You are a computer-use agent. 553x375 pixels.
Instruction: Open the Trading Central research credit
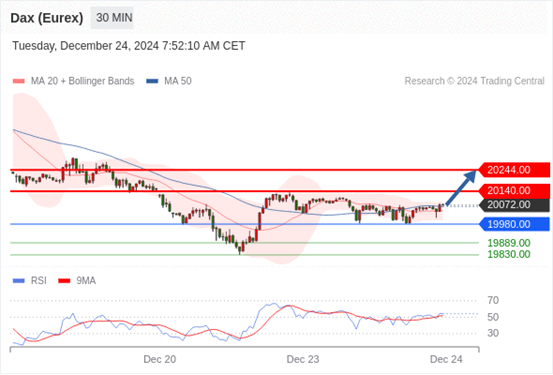pos(474,81)
